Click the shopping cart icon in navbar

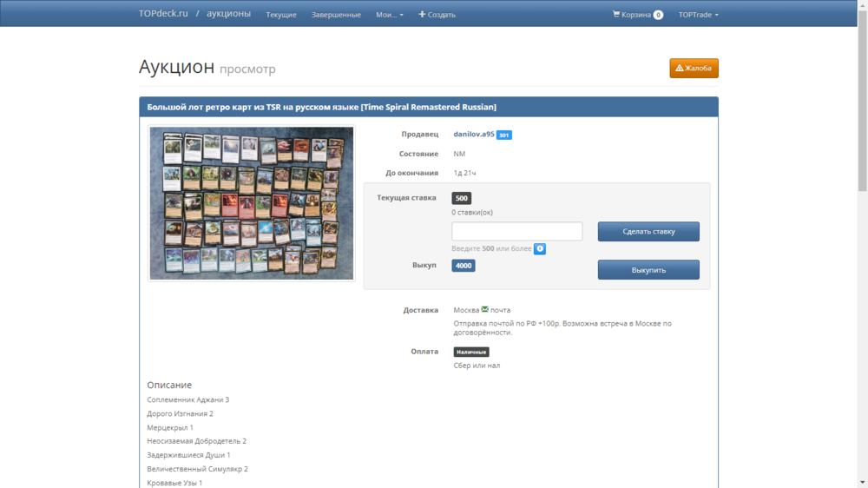point(616,14)
